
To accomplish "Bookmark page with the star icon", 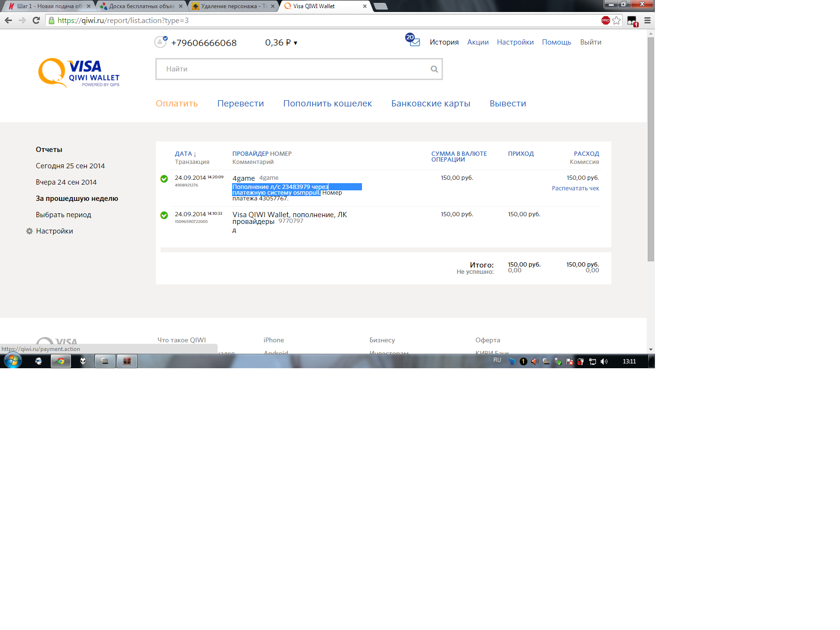I will point(617,20).
